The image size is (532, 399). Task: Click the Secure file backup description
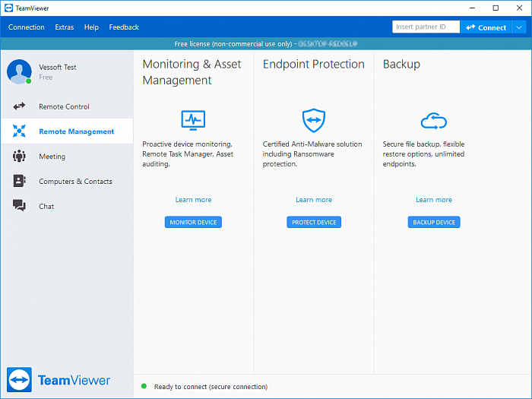pos(423,154)
